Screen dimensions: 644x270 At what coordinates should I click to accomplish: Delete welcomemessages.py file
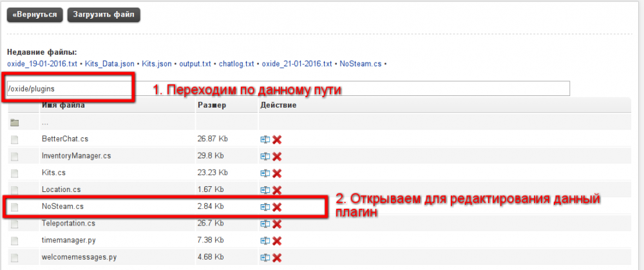coord(277,258)
